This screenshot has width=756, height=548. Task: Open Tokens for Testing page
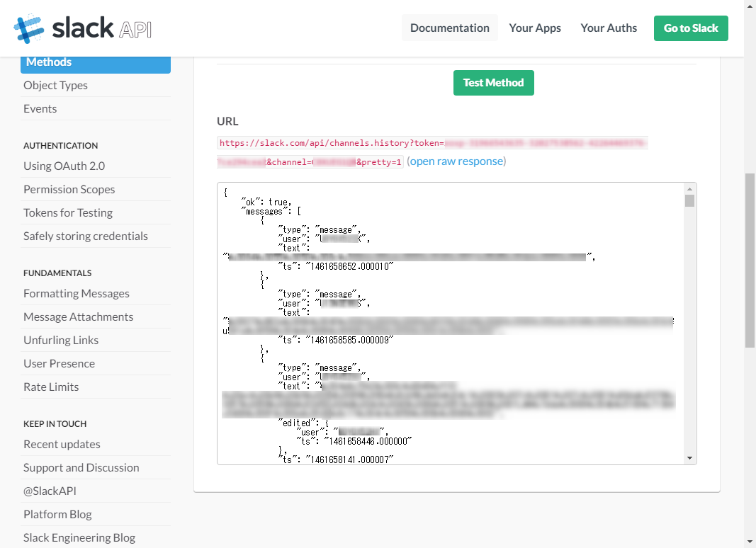[67, 212]
